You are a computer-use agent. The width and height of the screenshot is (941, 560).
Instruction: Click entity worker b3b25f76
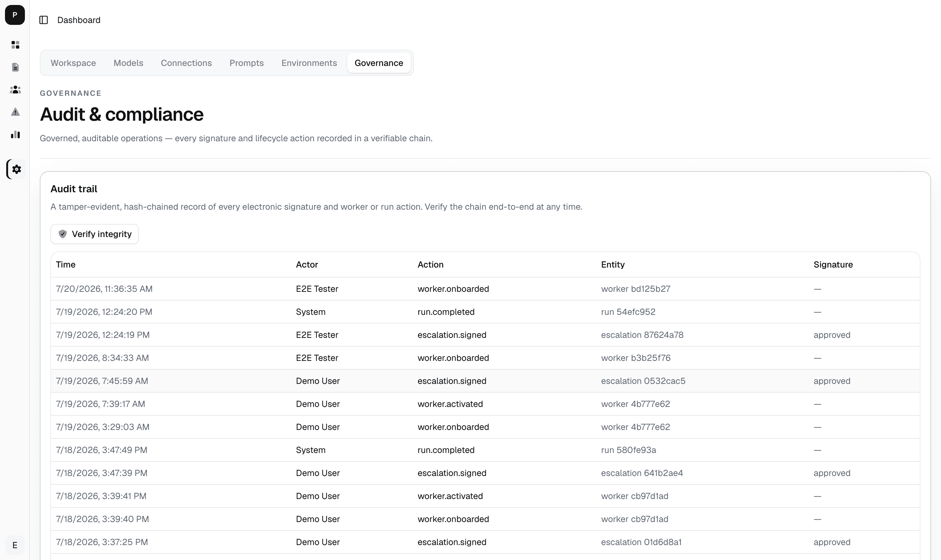(x=636, y=358)
